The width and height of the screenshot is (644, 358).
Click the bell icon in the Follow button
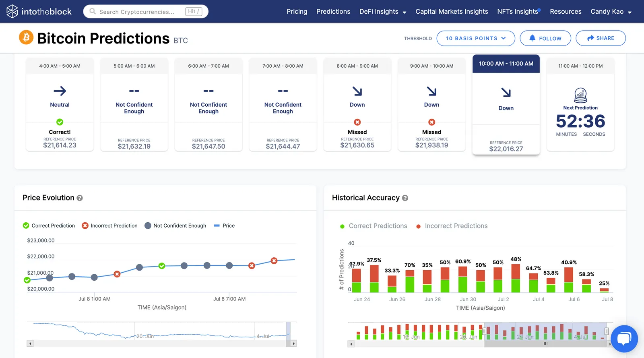(x=532, y=38)
